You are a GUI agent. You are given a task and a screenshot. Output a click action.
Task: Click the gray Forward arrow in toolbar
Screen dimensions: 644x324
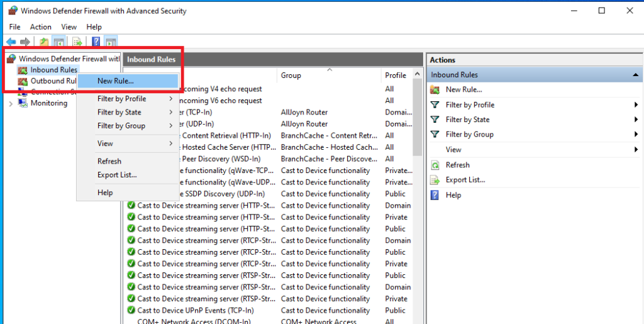click(25, 42)
